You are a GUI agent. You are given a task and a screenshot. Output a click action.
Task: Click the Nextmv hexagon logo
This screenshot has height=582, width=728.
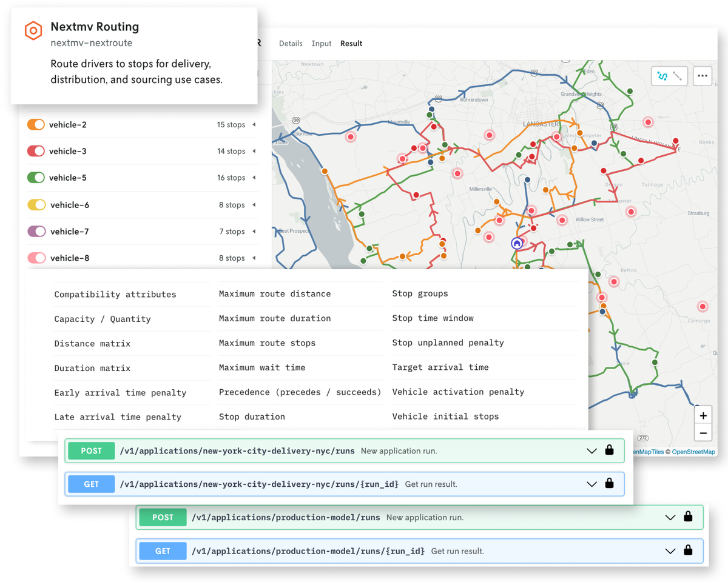click(33, 30)
